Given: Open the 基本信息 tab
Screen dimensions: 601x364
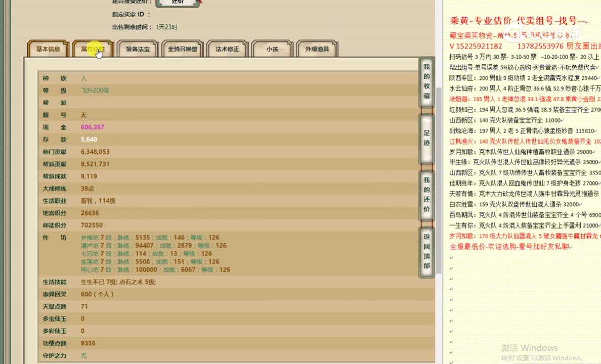Looking at the screenshot, I should (x=48, y=49).
